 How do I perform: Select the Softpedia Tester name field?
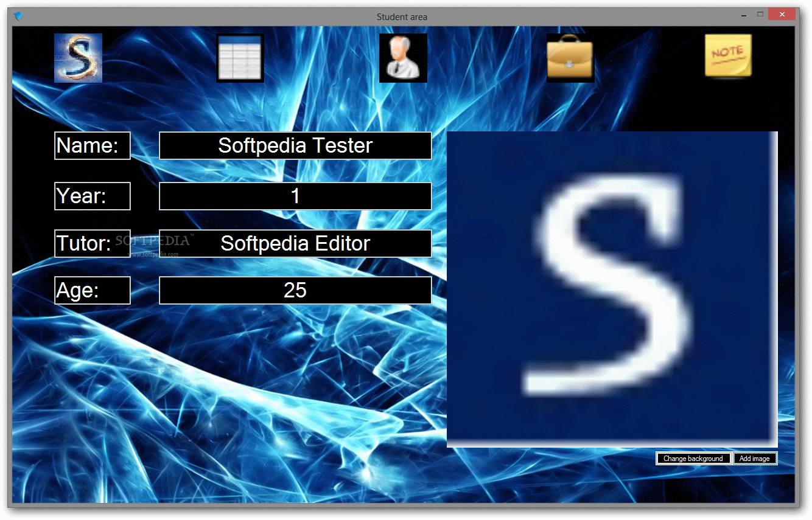[x=295, y=146]
